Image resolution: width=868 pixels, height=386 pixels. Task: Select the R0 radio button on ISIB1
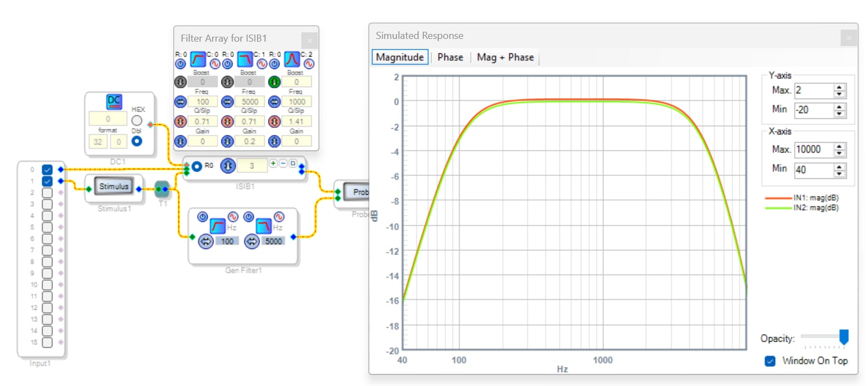tap(197, 166)
